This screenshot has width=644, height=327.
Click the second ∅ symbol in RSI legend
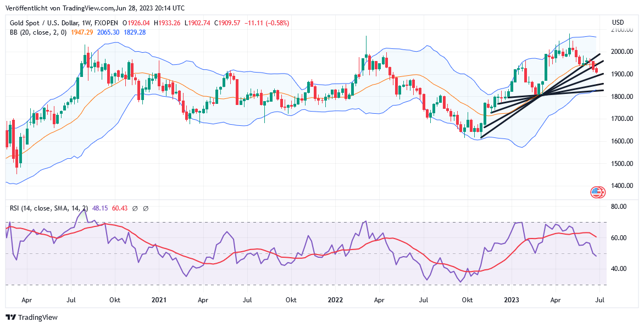coord(146,208)
